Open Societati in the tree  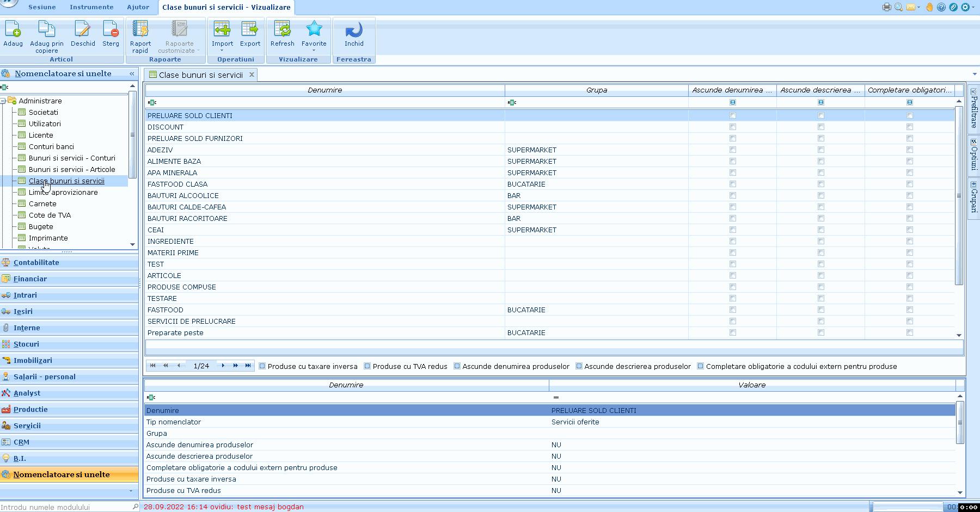point(44,112)
